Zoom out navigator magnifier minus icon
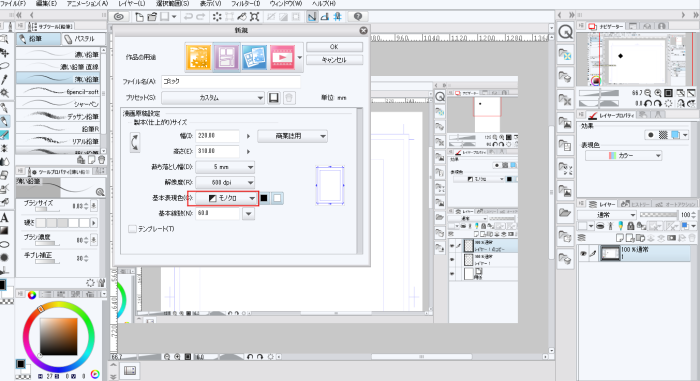Screen dimensions: 700x381 [647, 93]
